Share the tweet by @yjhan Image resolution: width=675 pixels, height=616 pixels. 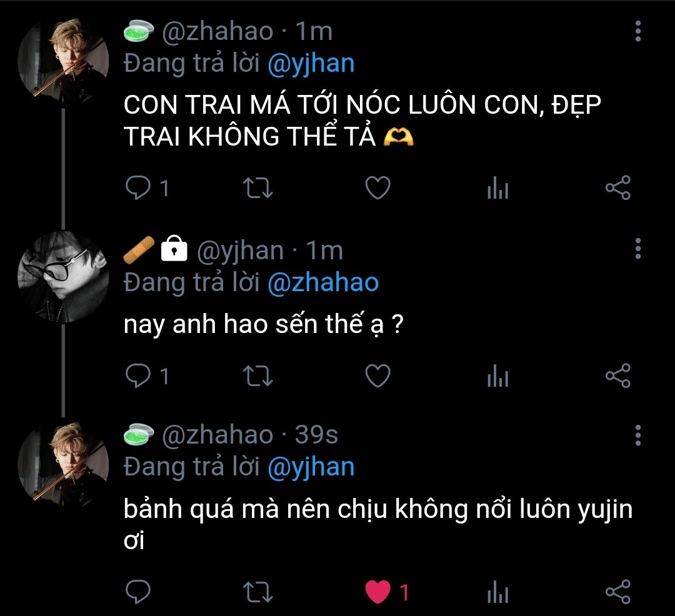[x=618, y=375]
